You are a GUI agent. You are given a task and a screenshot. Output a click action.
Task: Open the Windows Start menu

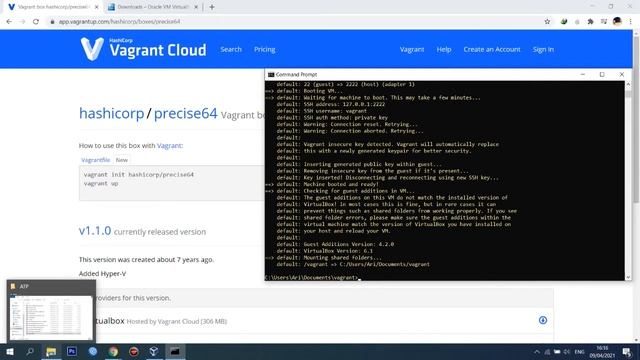[10, 351]
